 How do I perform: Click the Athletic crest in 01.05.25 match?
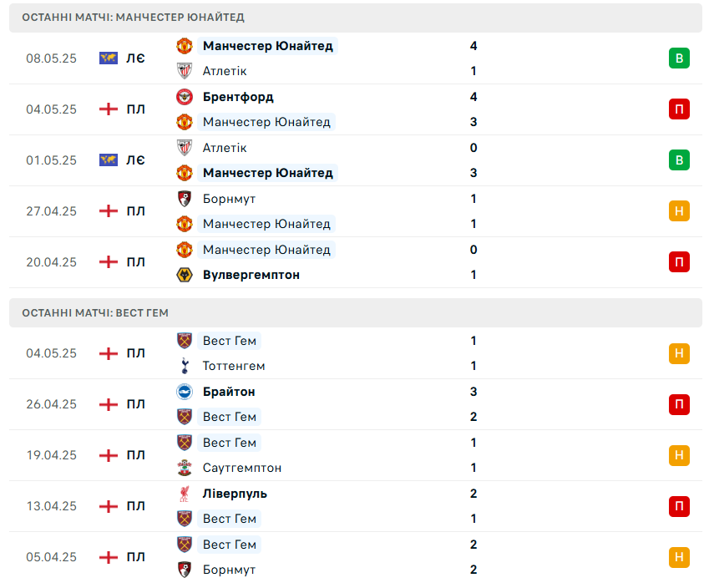[185, 148]
